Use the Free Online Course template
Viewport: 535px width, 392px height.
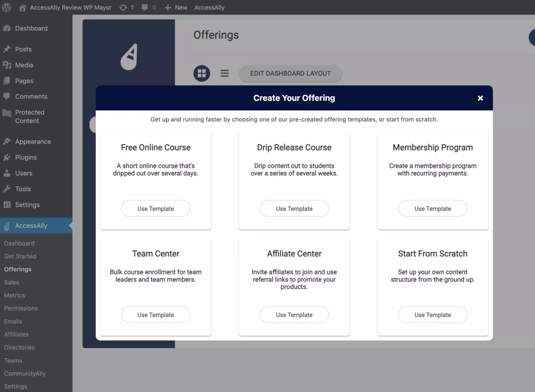(156, 209)
